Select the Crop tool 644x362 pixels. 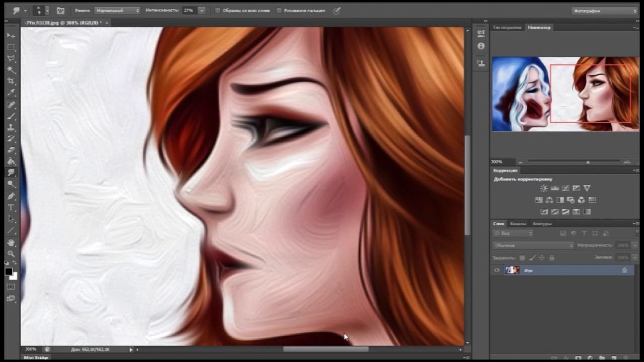11,81
